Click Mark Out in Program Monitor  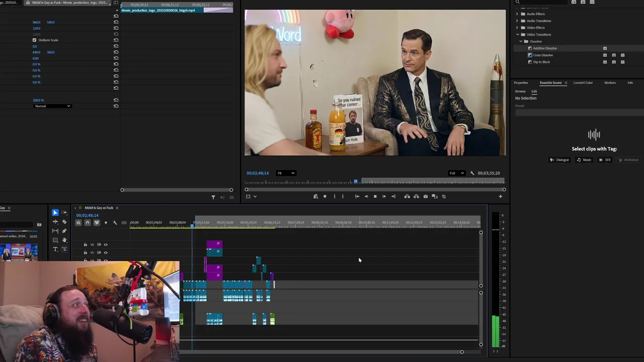click(343, 197)
